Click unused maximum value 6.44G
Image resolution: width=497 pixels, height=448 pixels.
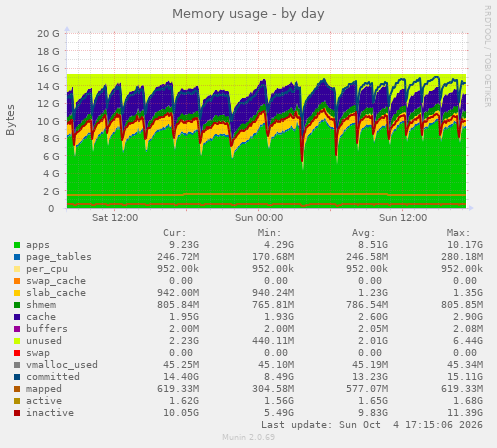(468, 341)
